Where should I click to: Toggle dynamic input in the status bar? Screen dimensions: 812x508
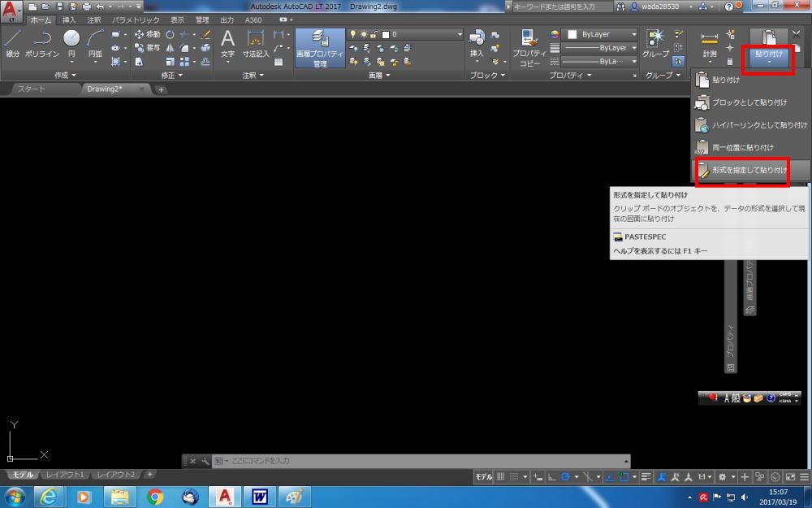538,477
